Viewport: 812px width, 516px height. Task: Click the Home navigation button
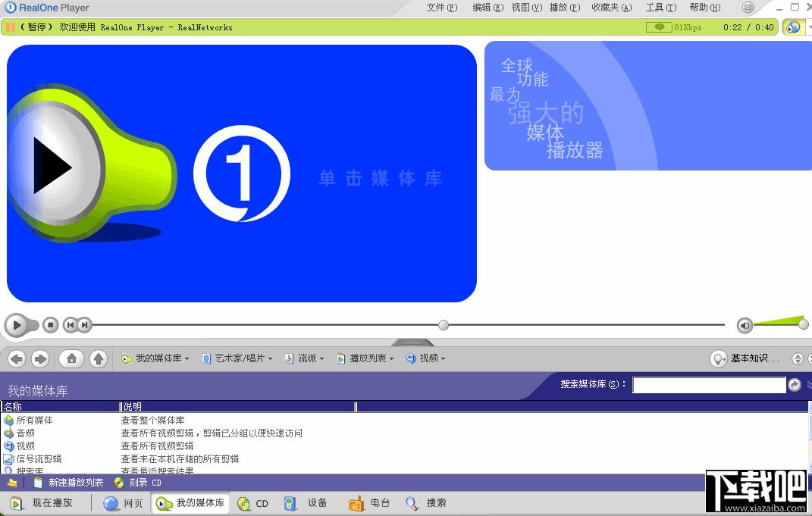(x=71, y=358)
